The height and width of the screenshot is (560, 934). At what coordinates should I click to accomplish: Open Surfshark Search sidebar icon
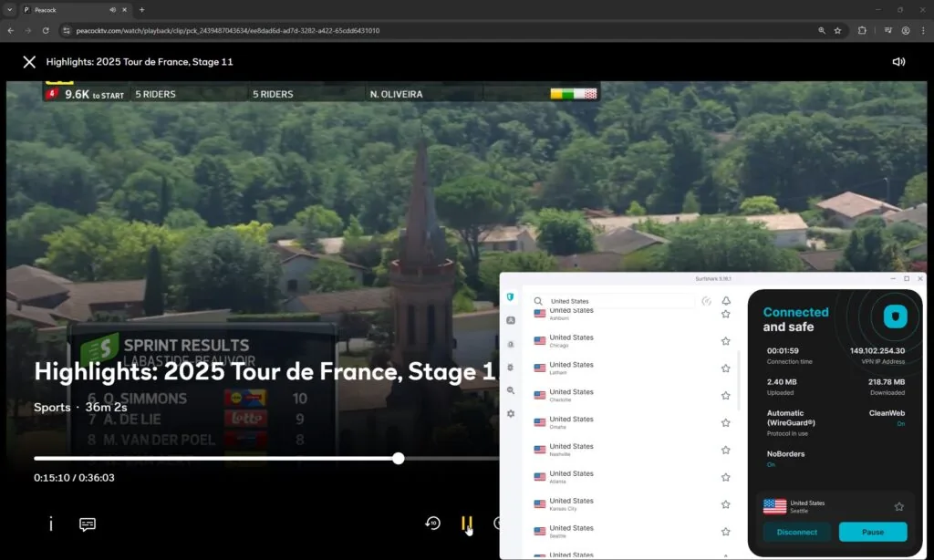511,390
